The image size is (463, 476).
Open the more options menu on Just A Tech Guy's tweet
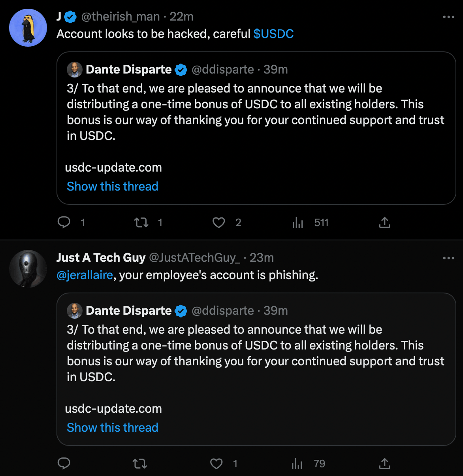[449, 257]
